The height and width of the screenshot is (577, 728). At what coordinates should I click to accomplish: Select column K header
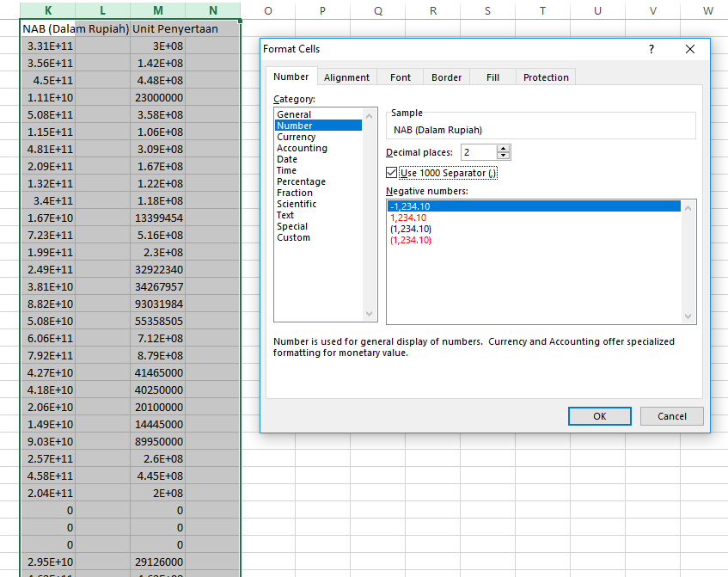(x=47, y=10)
